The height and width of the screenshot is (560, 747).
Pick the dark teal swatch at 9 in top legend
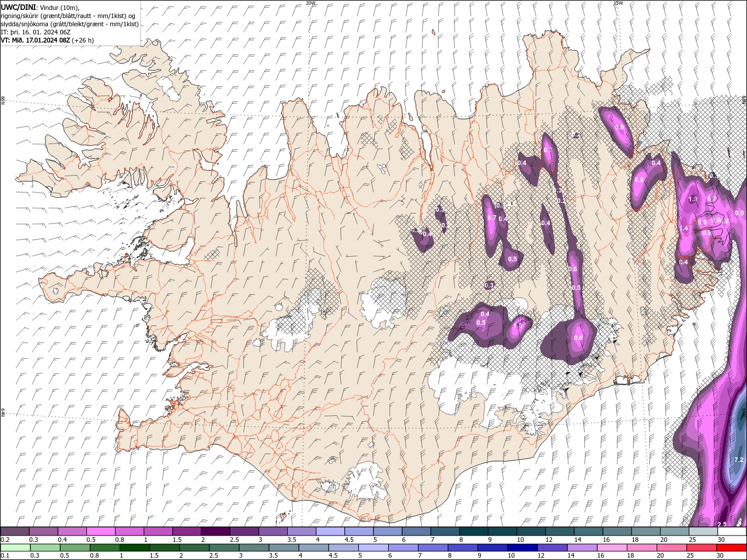502,531
